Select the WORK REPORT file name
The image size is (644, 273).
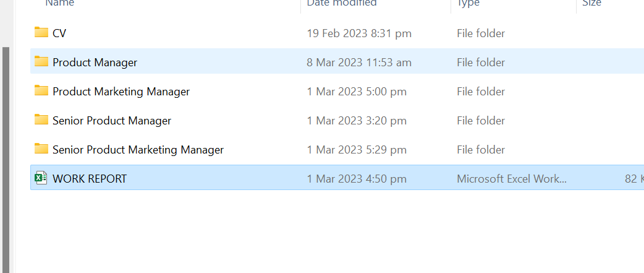[90, 179]
